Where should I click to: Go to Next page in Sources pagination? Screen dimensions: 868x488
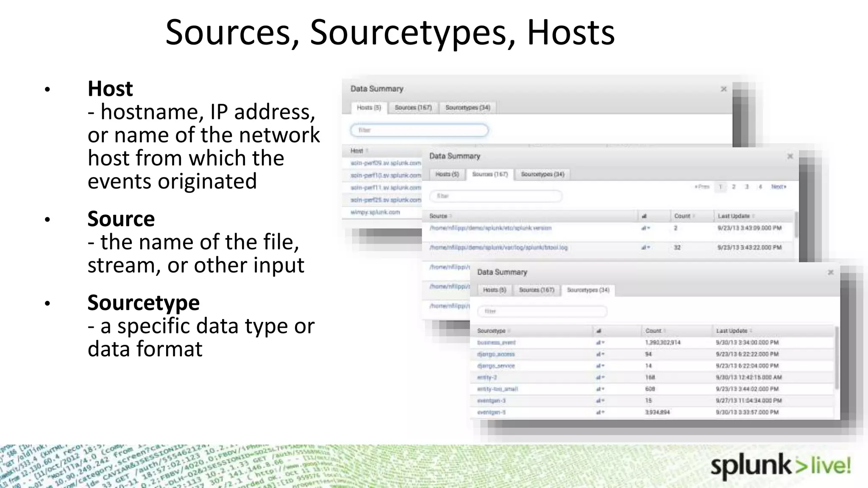[x=779, y=187]
